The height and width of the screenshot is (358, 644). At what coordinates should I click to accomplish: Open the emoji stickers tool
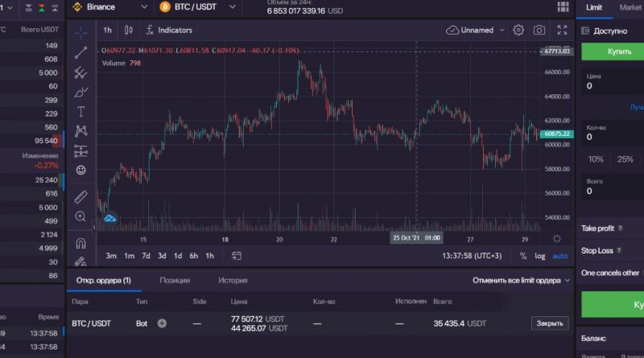80,170
